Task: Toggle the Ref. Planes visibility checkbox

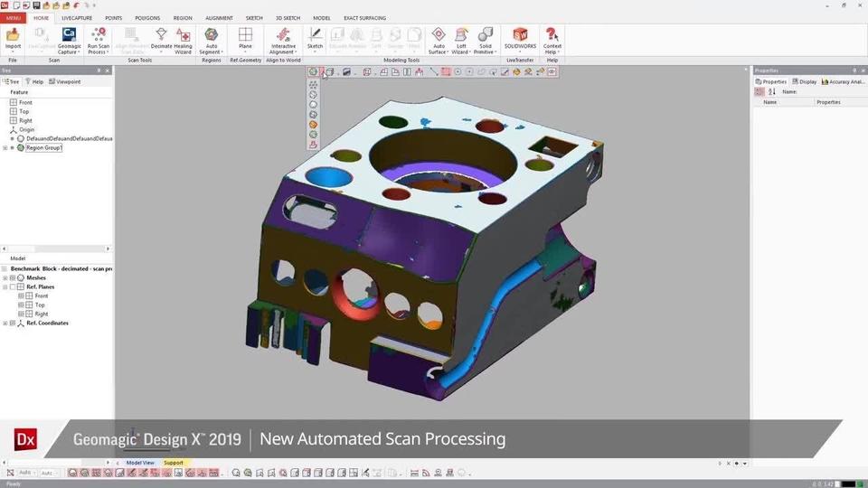Action: pyautogui.click(x=13, y=287)
